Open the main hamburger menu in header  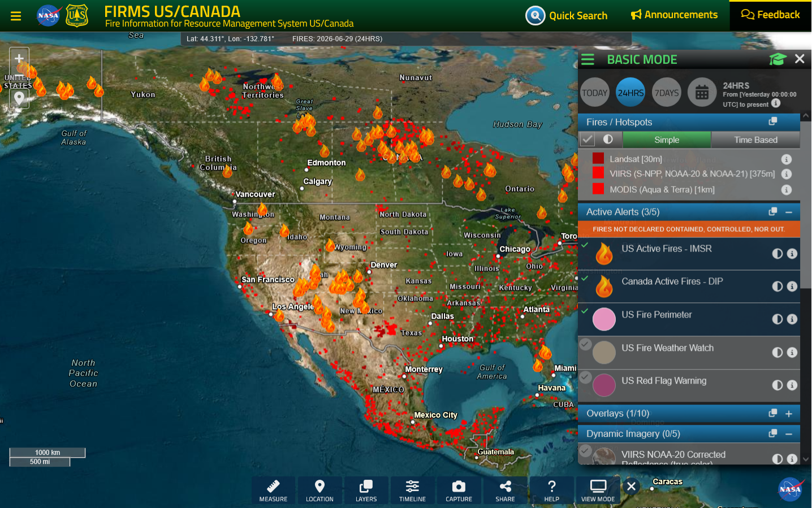click(16, 16)
